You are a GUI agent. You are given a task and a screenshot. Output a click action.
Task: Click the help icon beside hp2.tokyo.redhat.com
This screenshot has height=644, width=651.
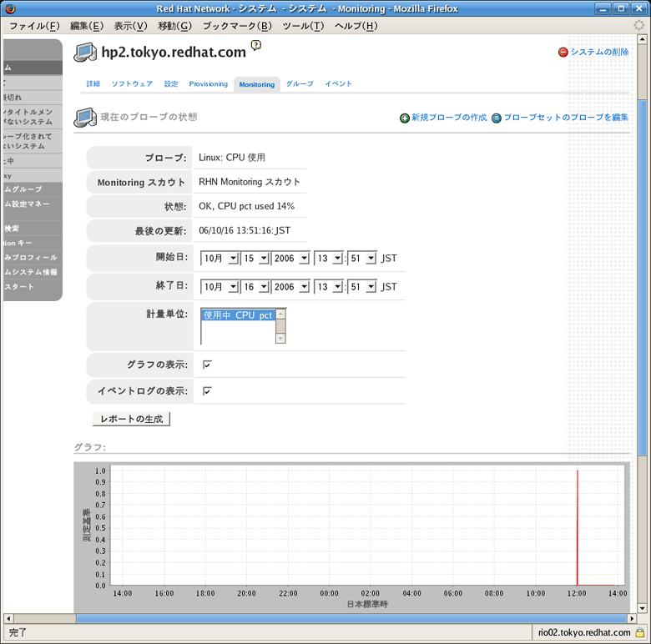(x=256, y=45)
